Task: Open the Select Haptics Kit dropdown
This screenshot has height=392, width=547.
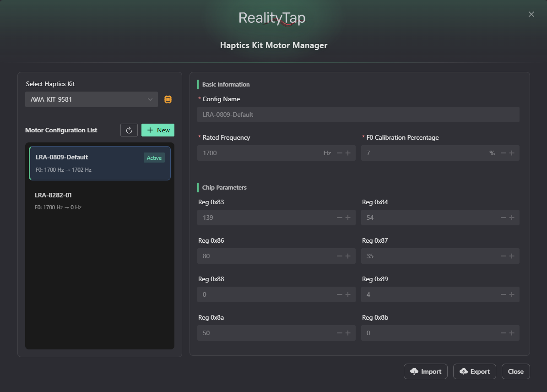Action: [x=92, y=99]
